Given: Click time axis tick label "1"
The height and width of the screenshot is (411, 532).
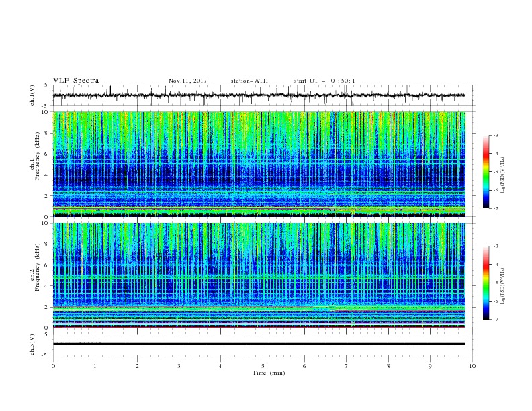Looking at the screenshot, I should [x=95, y=366].
